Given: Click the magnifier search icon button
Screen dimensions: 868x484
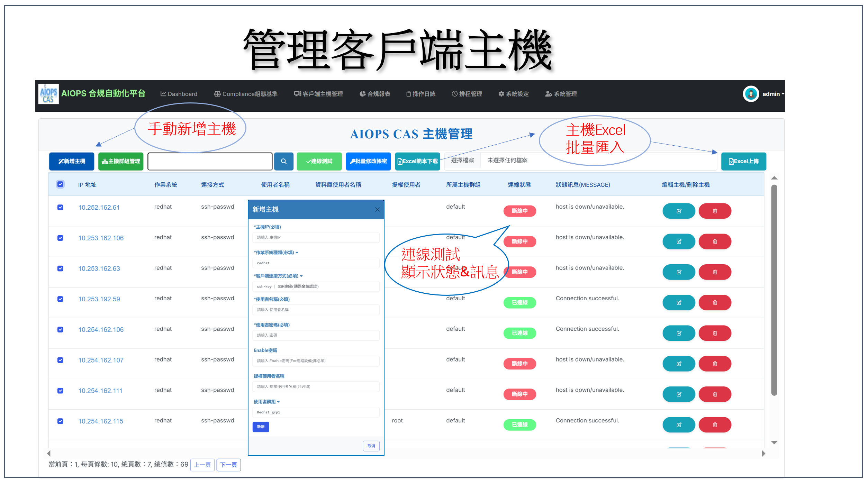Looking at the screenshot, I should (x=283, y=161).
